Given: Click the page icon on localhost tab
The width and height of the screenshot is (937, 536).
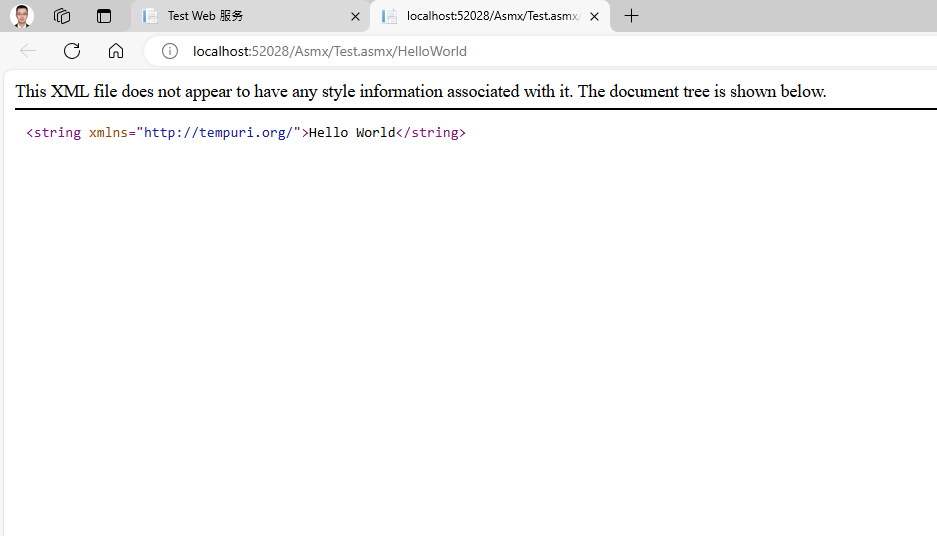Looking at the screenshot, I should click(x=389, y=16).
